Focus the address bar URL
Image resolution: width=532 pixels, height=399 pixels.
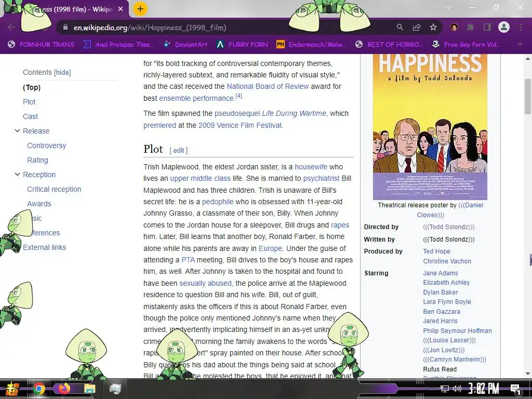[x=150, y=28]
